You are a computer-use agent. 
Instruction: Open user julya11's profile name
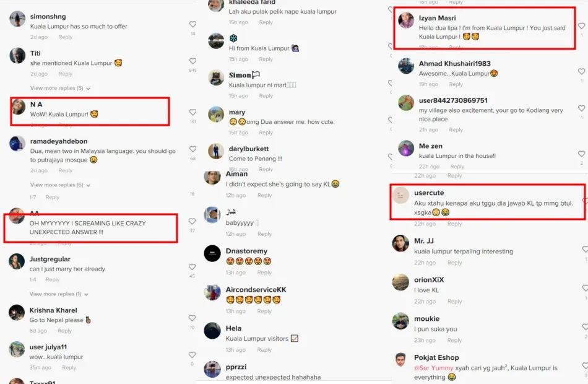[x=48, y=347]
